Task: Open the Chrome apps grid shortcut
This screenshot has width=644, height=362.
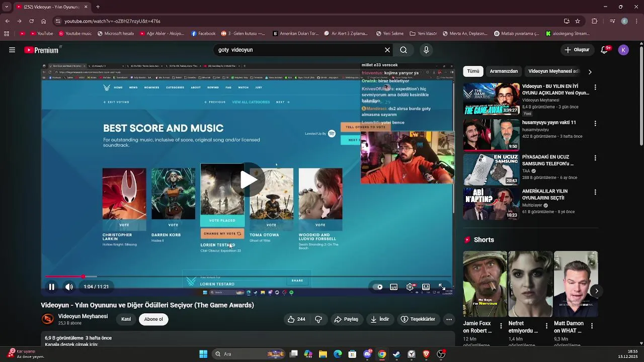Action: point(7,34)
